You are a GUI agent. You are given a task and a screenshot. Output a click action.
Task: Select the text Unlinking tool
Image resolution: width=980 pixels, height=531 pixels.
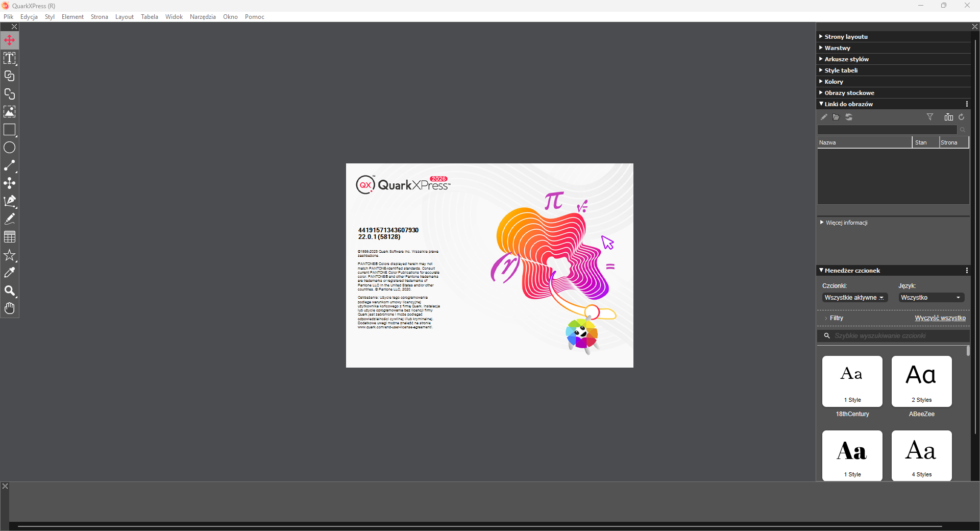tap(10, 94)
